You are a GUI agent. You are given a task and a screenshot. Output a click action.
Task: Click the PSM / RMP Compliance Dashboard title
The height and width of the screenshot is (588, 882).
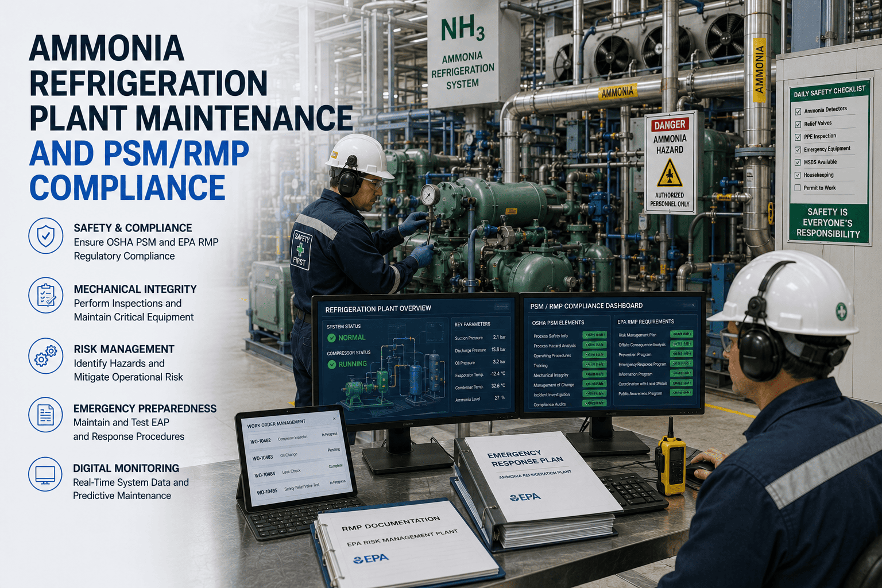tap(586, 306)
